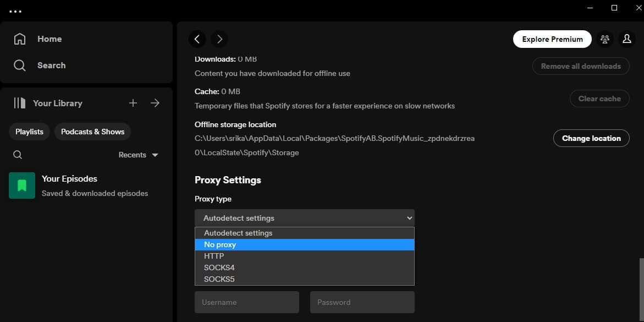Go back with the left arrow
This screenshot has height=322, width=644.
[197, 39]
